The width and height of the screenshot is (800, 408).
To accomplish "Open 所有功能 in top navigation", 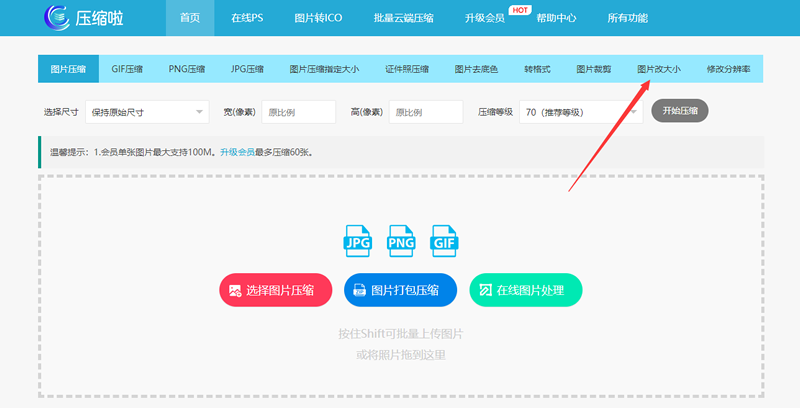I will [628, 18].
